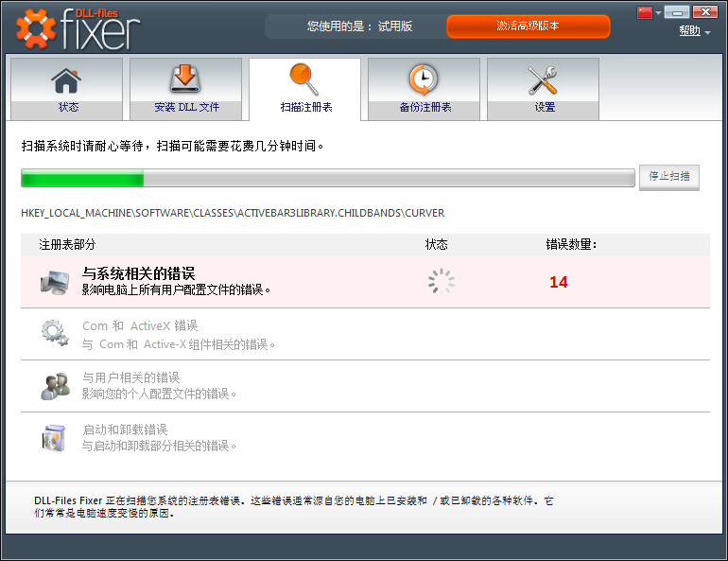Select the 扫描注册表 tab
728x561 pixels.
point(305,89)
